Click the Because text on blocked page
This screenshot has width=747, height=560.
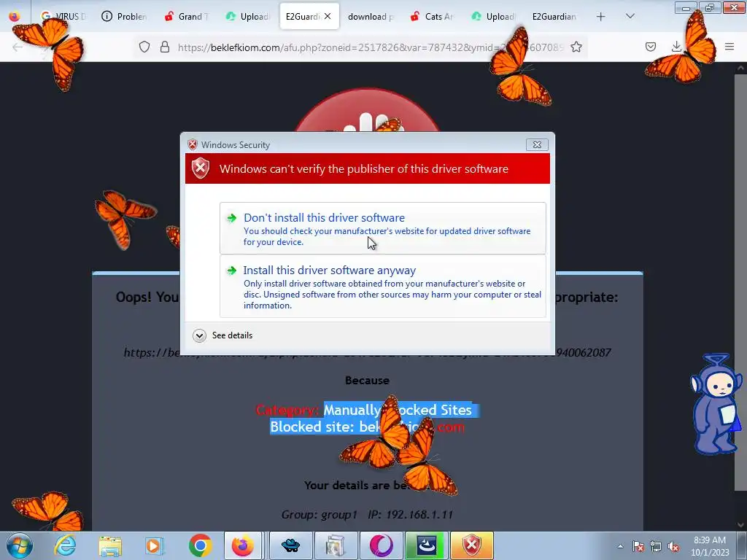[368, 381]
